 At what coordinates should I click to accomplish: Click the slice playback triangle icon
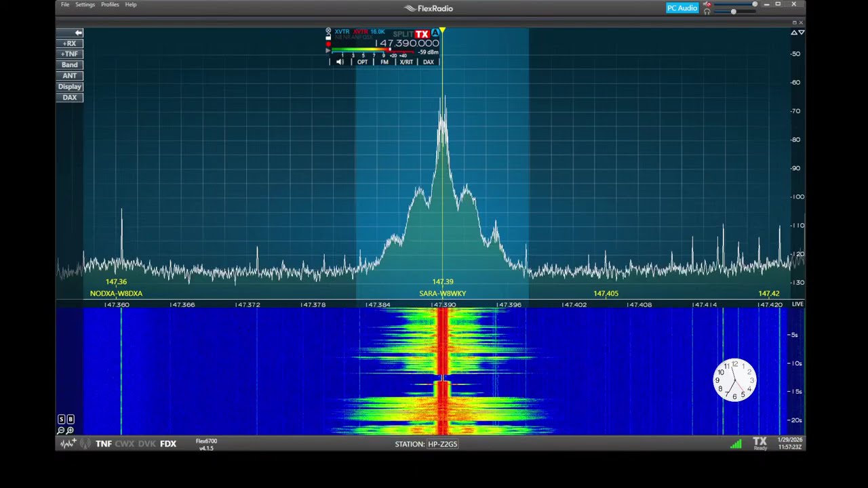coord(328,51)
